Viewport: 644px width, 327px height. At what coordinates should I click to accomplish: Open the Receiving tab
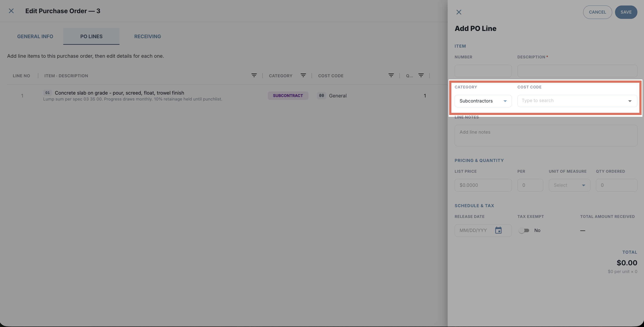click(x=148, y=36)
